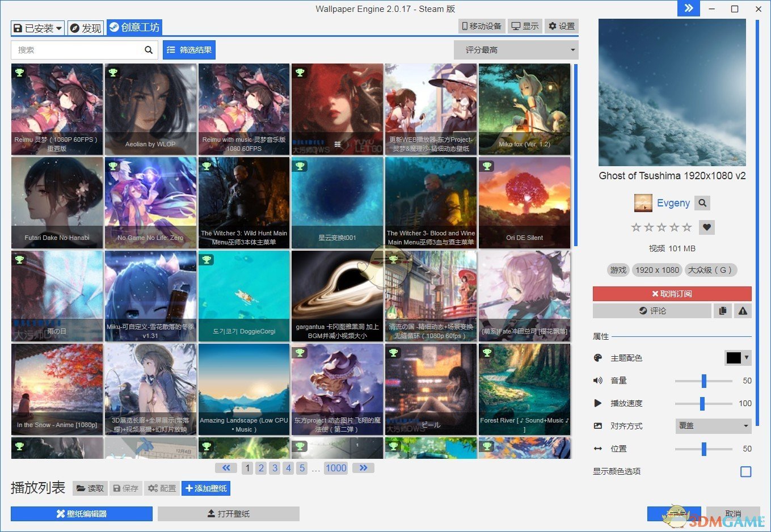The height and width of the screenshot is (532, 771).
Task: Expand the 评分最高 sort dropdown
Action: (x=516, y=50)
